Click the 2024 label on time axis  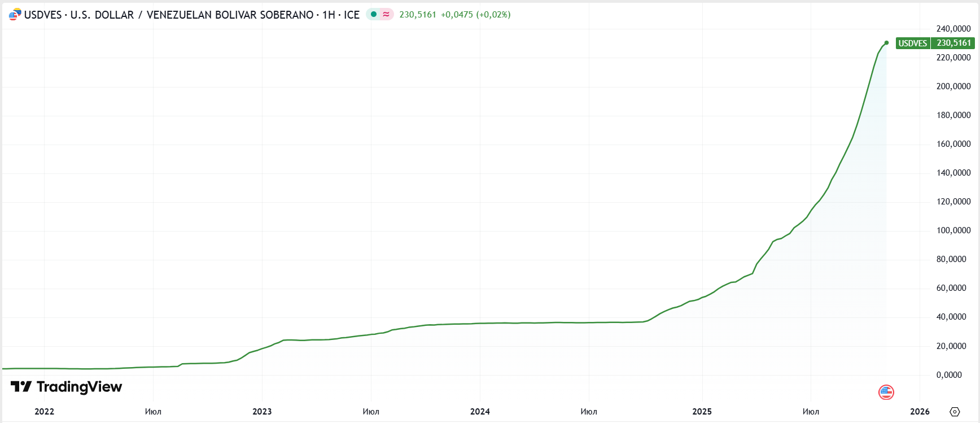(x=480, y=412)
